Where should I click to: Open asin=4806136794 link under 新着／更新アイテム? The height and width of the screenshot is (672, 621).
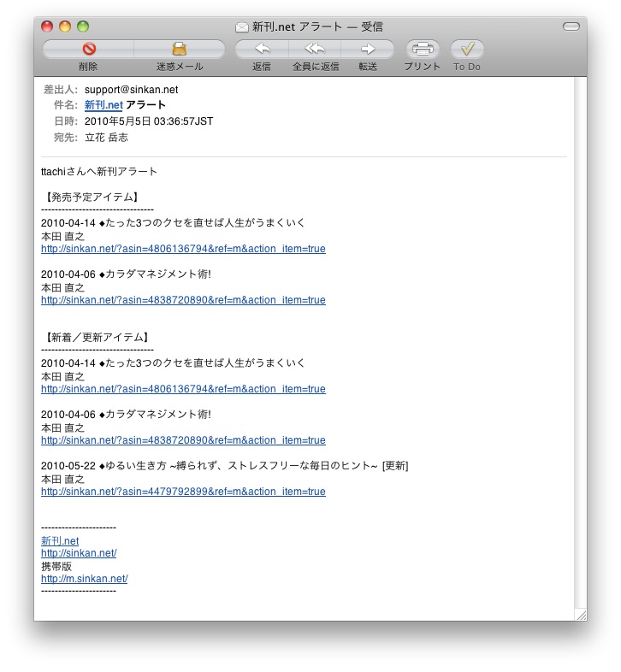tap(183, 389)
